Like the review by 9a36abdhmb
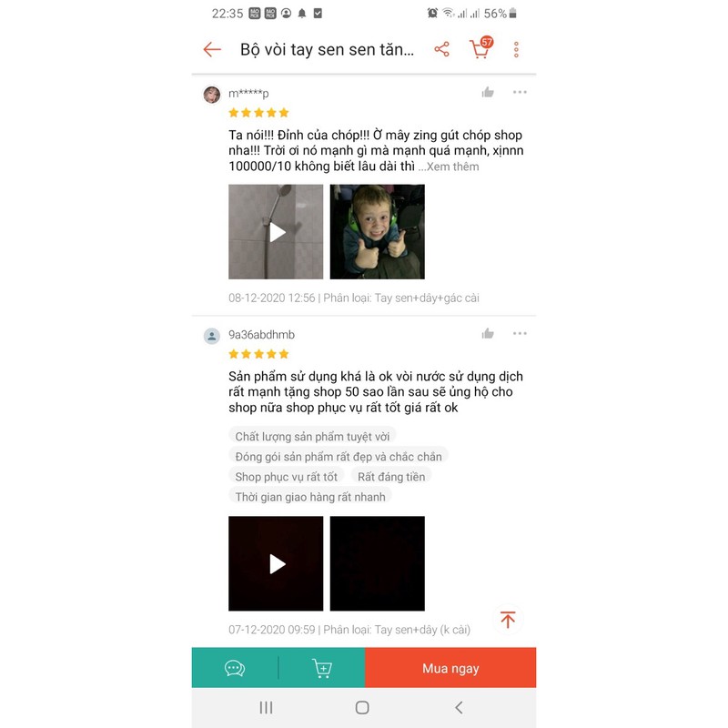 (488, 333)
